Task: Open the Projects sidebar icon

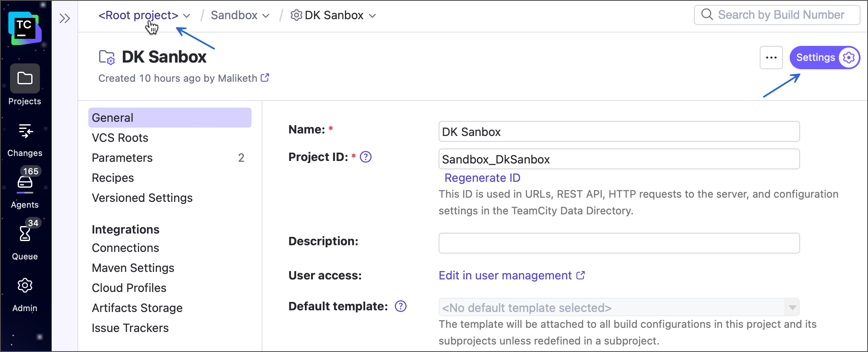Action: pyautogui.click(x=25, y=78)
